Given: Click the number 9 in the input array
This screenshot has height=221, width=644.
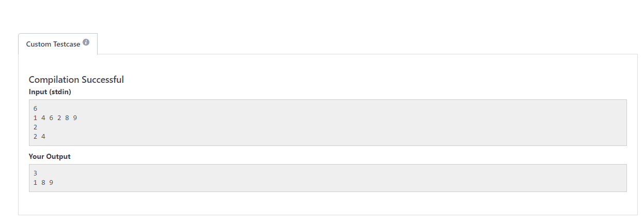Looking at the screenshot, I should point(75,118).
